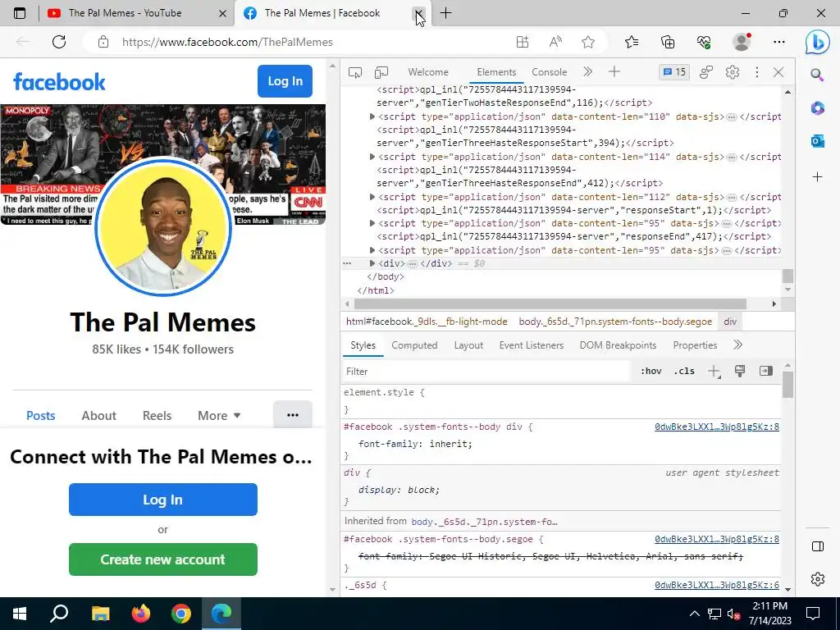Expand the More dropdown on the page
Image resolution: width=840 pixels, height=630 pixels.
click(219, 416)
